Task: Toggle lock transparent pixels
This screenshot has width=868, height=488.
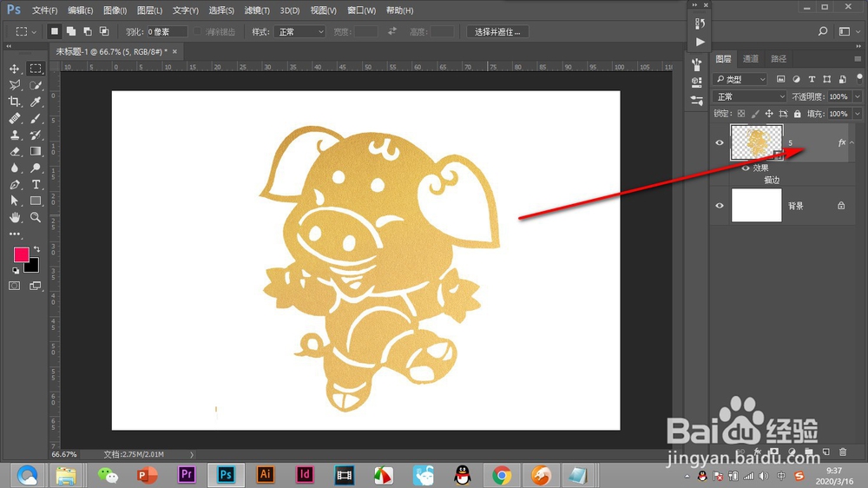Action: (741, 114)
